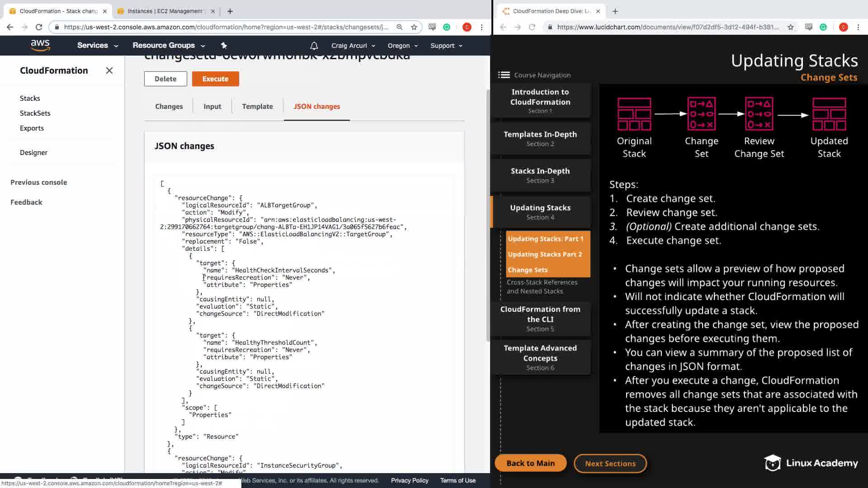Viewport: 868px width, 488px height.
Task: Reload the AWS console page
Action: 39,27
